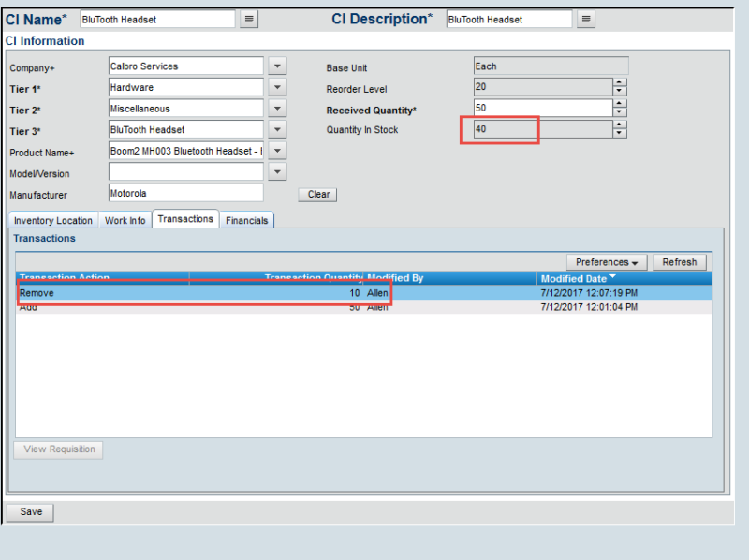Screen dimensions: 749x560
Task: Open the CI Description expand editor icon
Action: (585, 20)
